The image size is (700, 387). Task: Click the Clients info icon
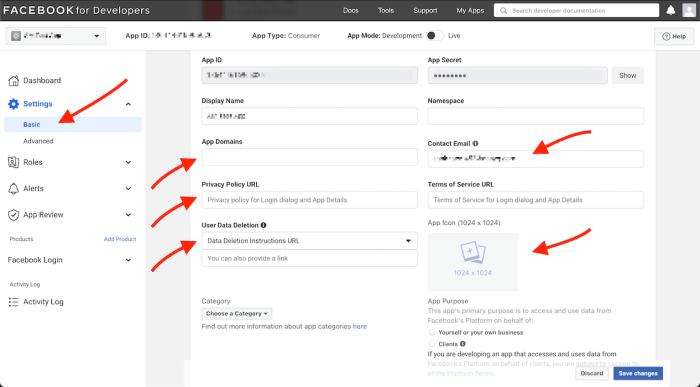click(x=463, y=344)
